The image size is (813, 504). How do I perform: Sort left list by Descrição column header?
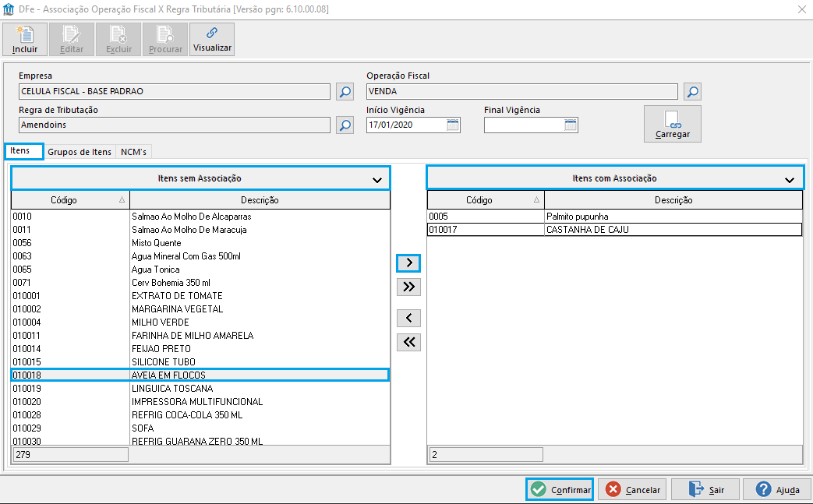260,200
